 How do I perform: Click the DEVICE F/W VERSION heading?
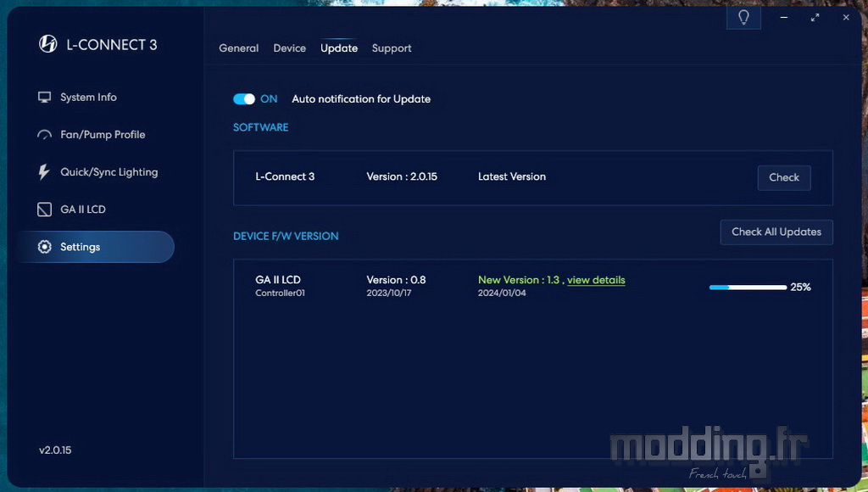(x=286, y=236)
